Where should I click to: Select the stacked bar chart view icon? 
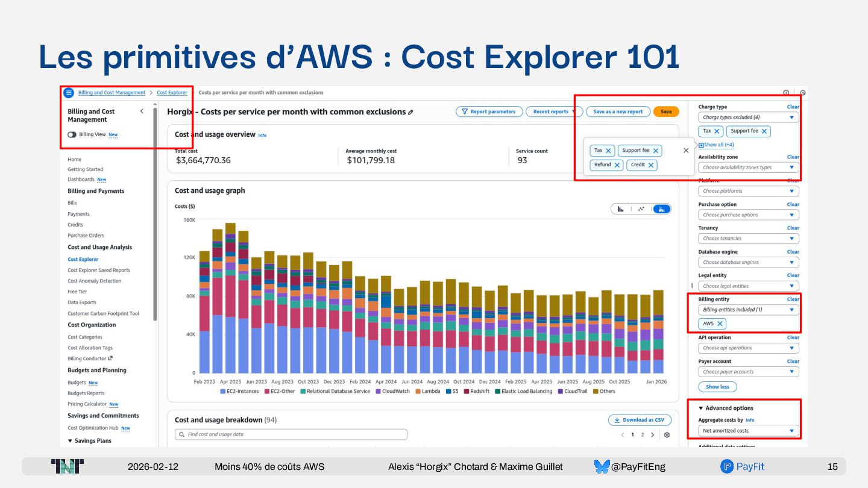pyautogui.click(x=662, y=209)
